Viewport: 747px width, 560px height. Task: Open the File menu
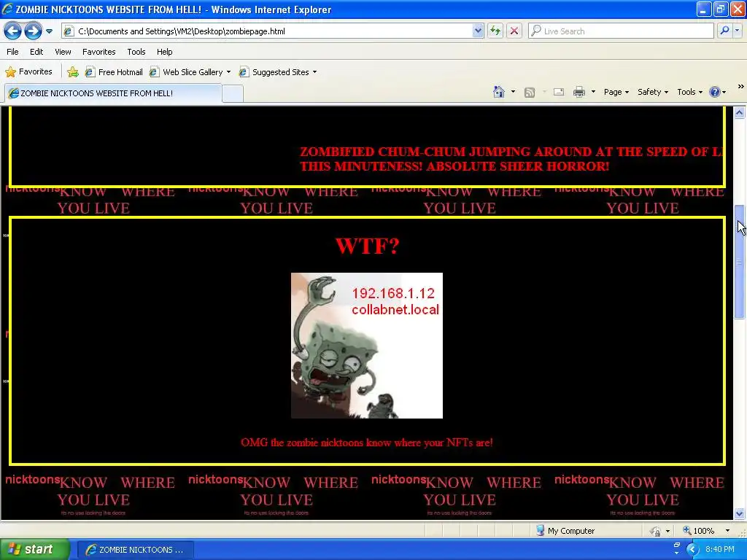click(x=12, y=52)
